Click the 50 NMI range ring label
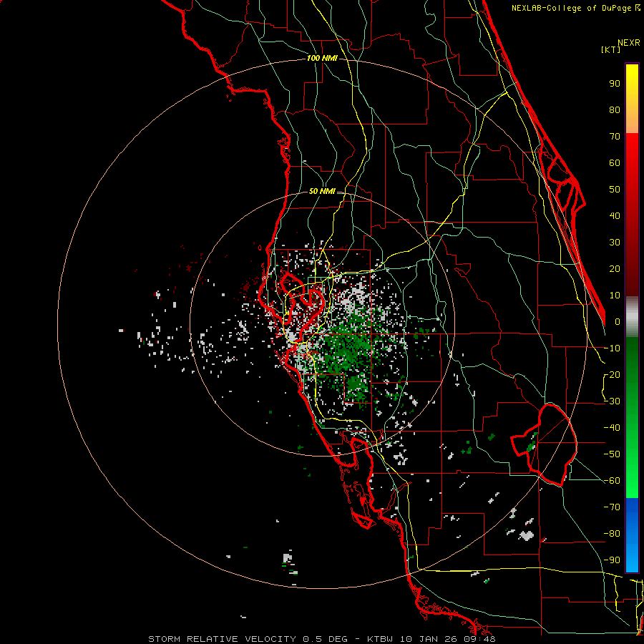 click(322, 191)
